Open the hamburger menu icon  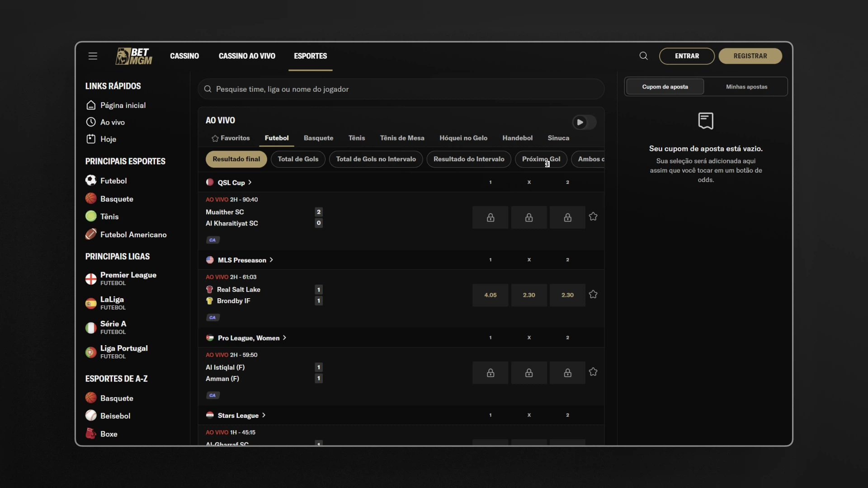click(x=93, y=56)
